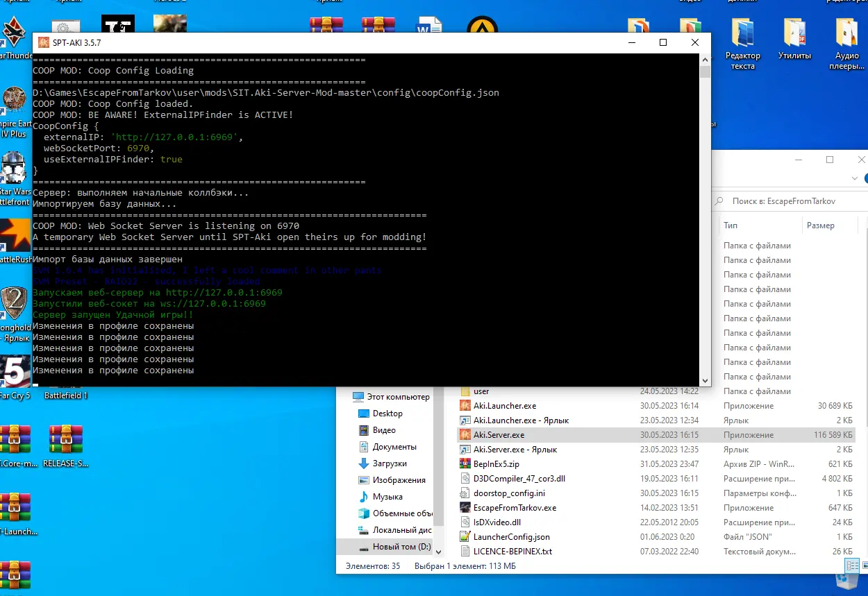
Task: Click the doorstop_config.ini file icon
Action: click(465, 493)
